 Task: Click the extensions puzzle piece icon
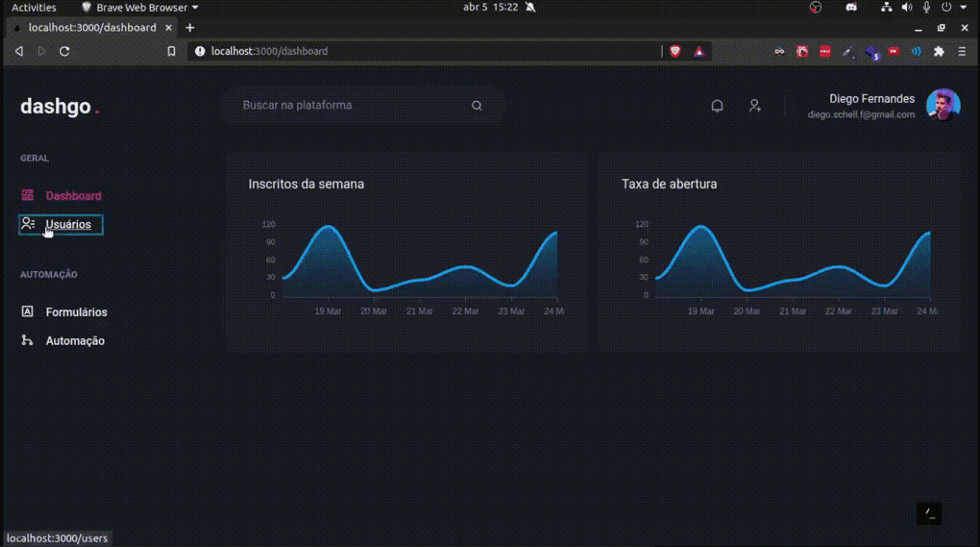(x=938, y=51)
